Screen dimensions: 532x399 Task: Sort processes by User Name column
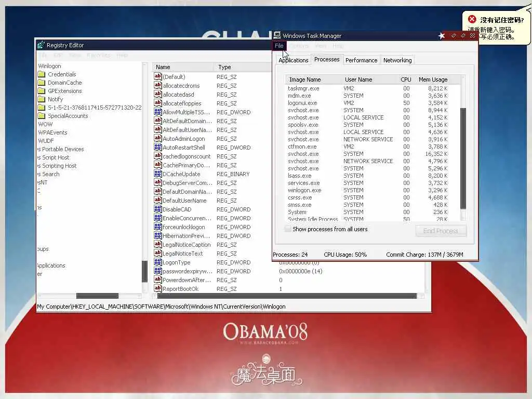click(x=369, y=79)
